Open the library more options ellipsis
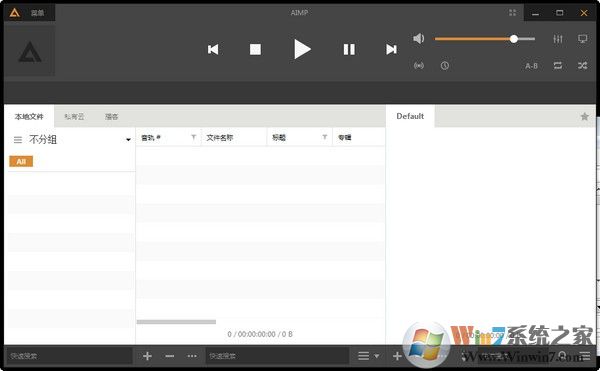The image size is (600, 371). pos(192,356)
